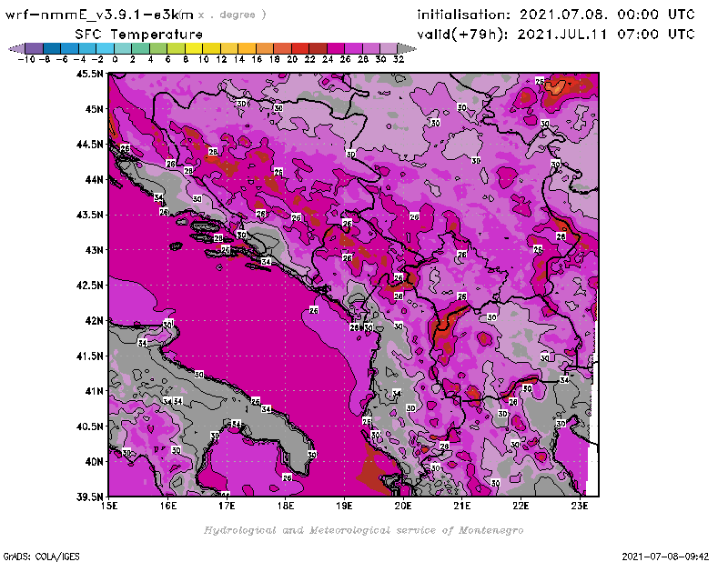Click the '16E' longitude label
The image size is (728, 562).
point(168,506)
